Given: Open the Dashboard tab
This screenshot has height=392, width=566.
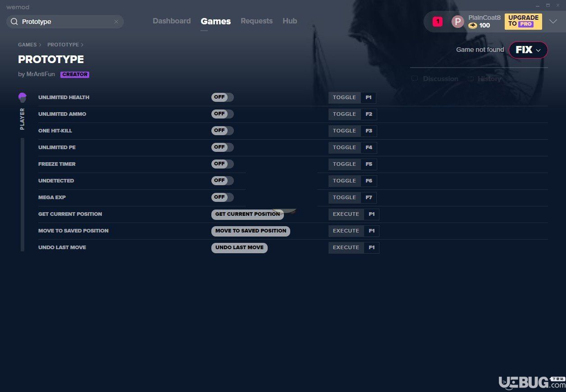Looking at the screenshot, I should [172, 21].
